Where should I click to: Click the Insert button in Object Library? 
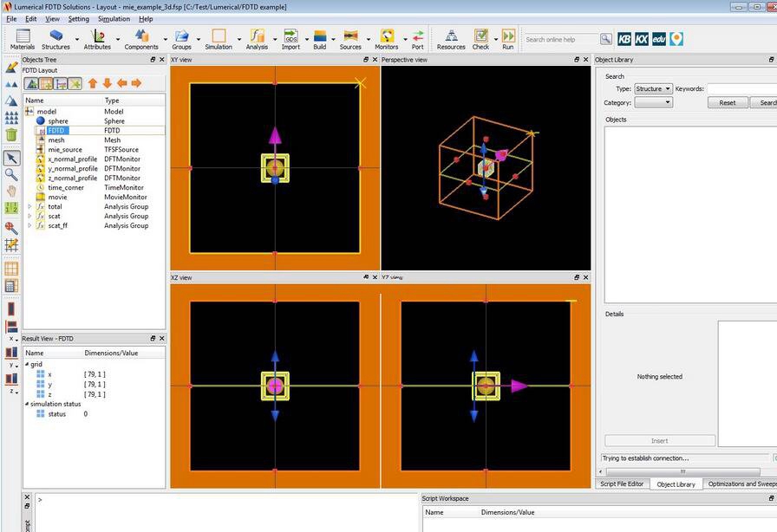pos(660,441)
